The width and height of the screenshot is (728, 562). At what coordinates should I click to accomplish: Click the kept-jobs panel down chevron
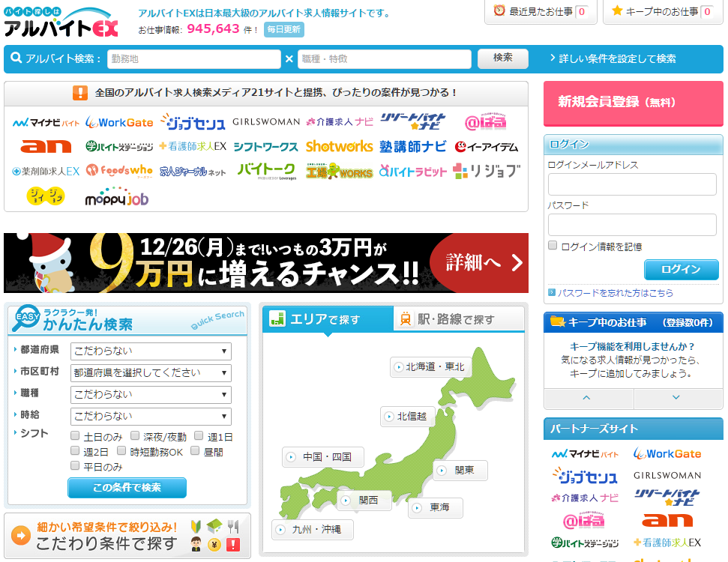678,398
